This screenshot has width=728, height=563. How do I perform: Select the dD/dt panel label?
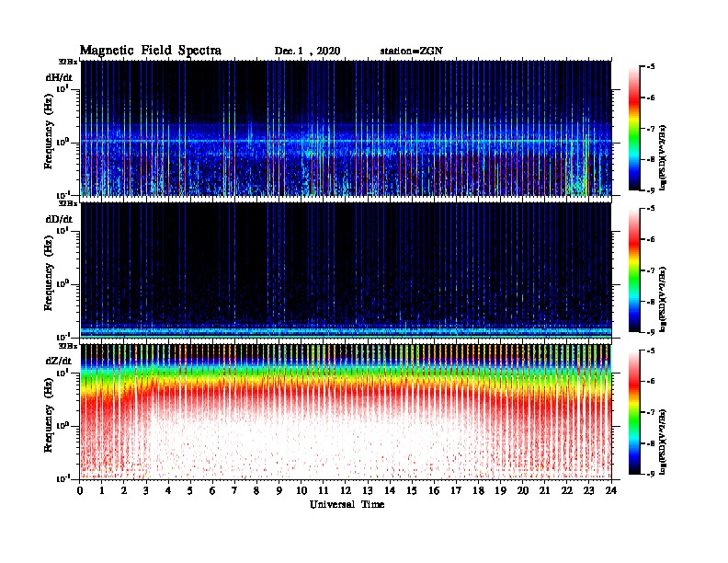[59, 219]
